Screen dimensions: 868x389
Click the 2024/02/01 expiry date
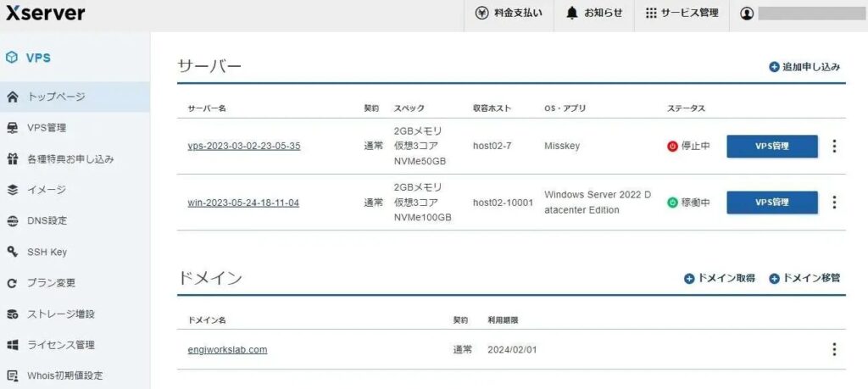click(x=512, y=350)
